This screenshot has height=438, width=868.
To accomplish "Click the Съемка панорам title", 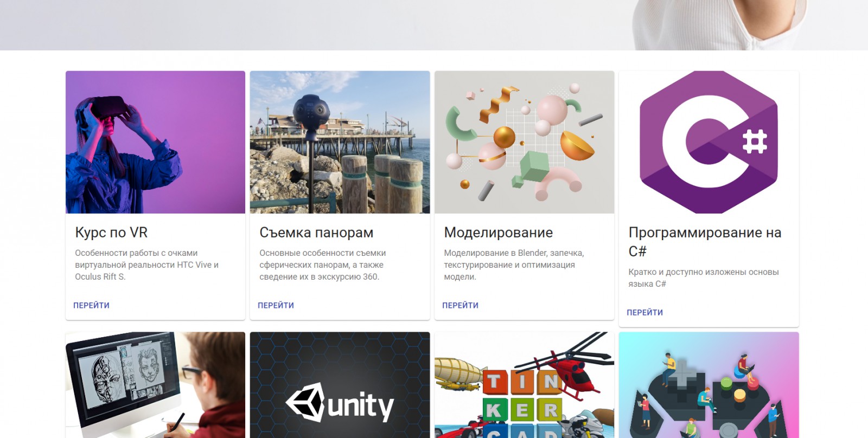I will [x=316, y=233].
